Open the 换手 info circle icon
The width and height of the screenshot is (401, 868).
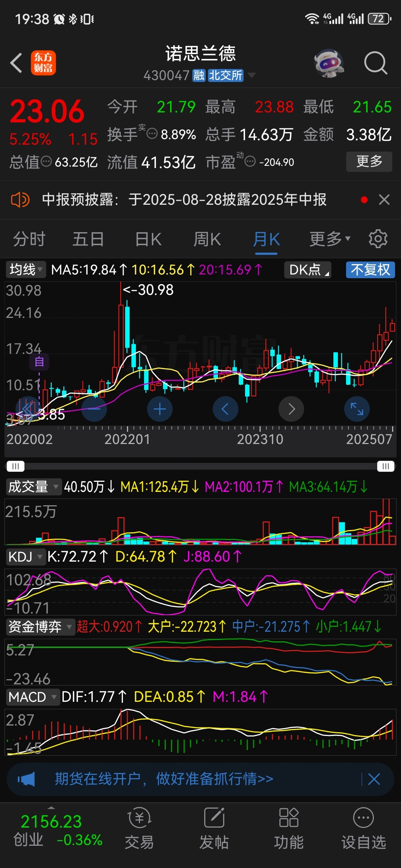click(x=152, y=134)
